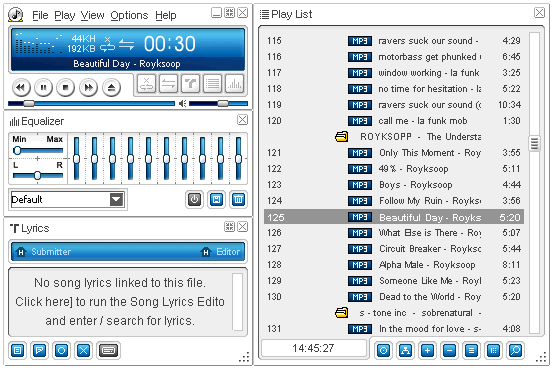Click the eject/open file button
553x368 pixels.
tap(111, 87)
